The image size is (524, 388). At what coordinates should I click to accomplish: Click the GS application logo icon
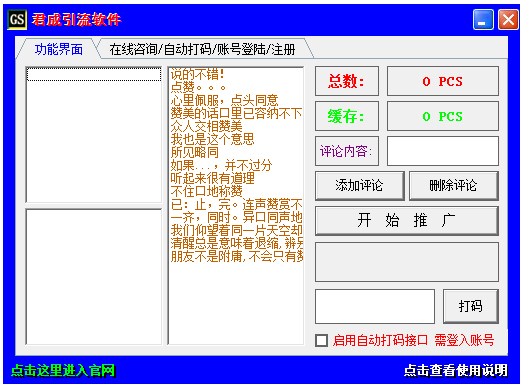click(17, 19)
